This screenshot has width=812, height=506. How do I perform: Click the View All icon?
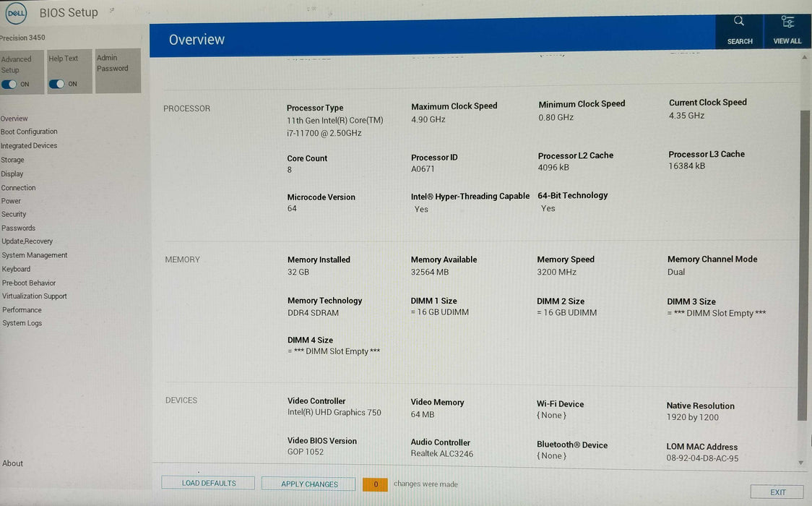coord(787,22)
